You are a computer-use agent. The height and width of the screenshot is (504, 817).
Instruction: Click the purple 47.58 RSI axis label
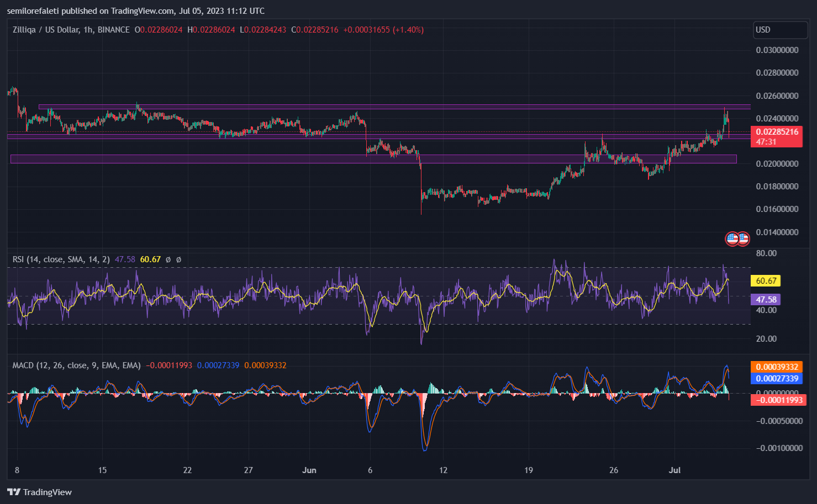tap(766, 300)
